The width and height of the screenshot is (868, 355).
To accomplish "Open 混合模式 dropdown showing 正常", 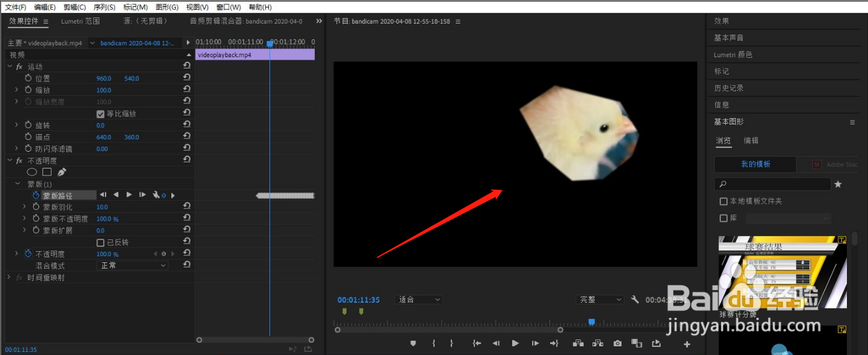I will 133,265.
